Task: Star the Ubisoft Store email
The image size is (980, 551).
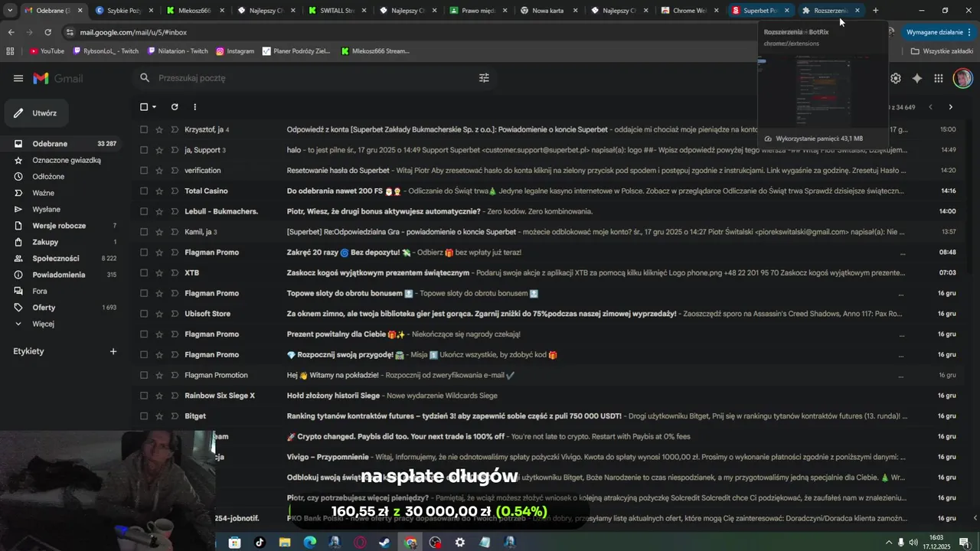Action: pos(159,314)
